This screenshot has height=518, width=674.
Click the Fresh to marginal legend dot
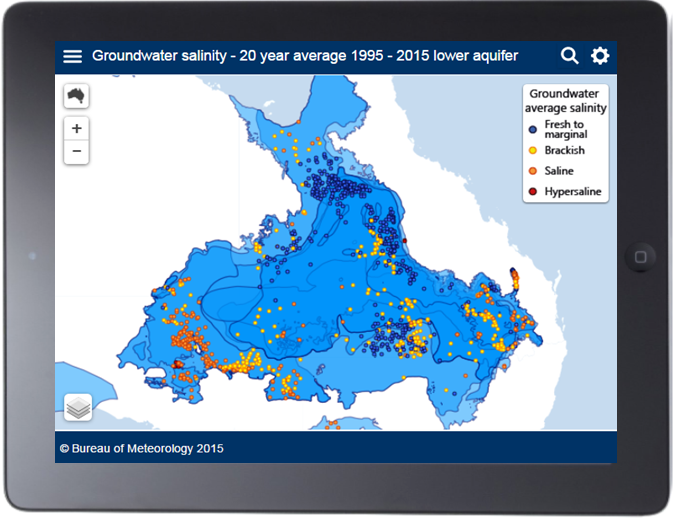tap(533, 129)
